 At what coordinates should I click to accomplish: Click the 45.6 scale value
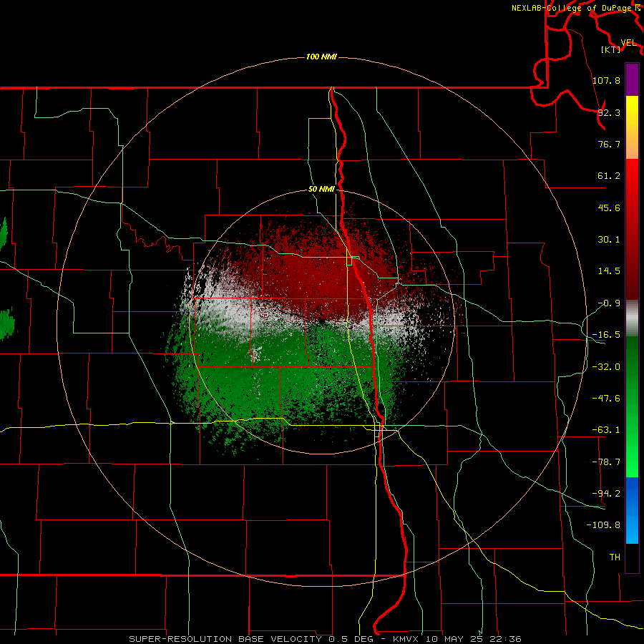[x=609, y=208]
